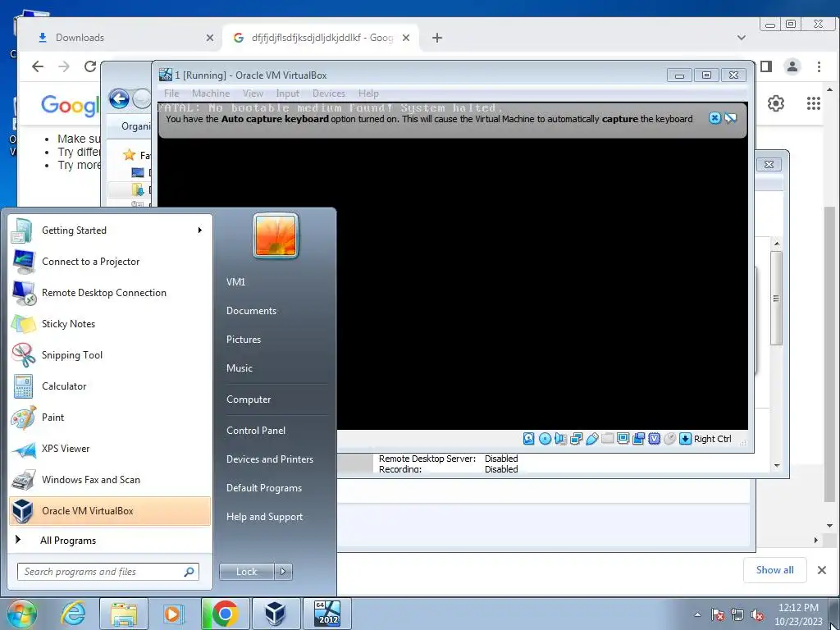Open Documents from Start menu
The width and height of the screenshot is (840, 630).
[x=251, y=311]
